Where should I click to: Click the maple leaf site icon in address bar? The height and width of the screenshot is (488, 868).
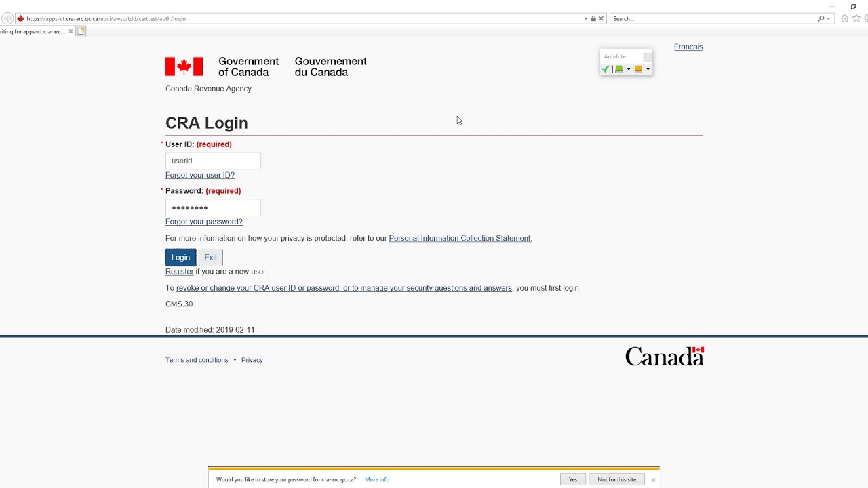[20, 18]
